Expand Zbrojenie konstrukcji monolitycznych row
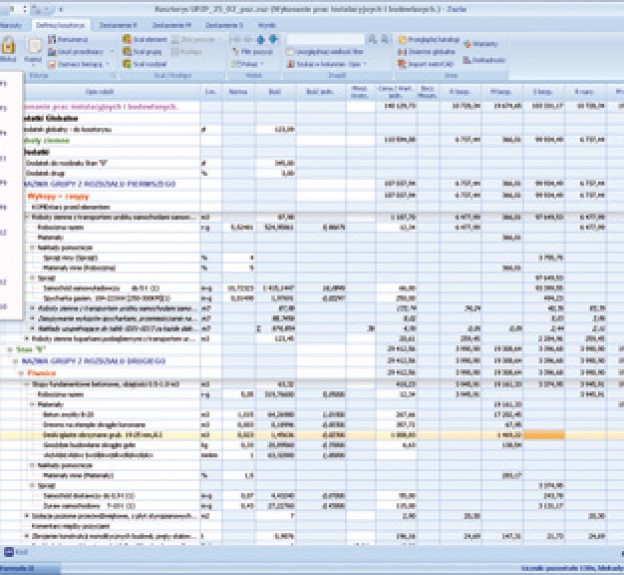The height and width of the screenshot is (575, 624). tap(27, 536)
